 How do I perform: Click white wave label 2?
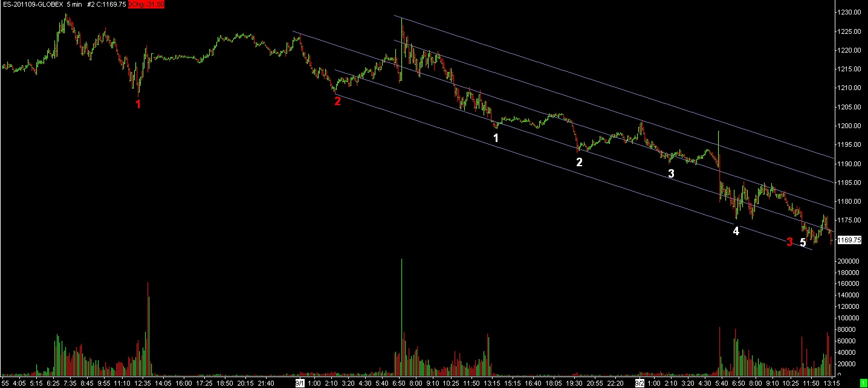(579, 162)
